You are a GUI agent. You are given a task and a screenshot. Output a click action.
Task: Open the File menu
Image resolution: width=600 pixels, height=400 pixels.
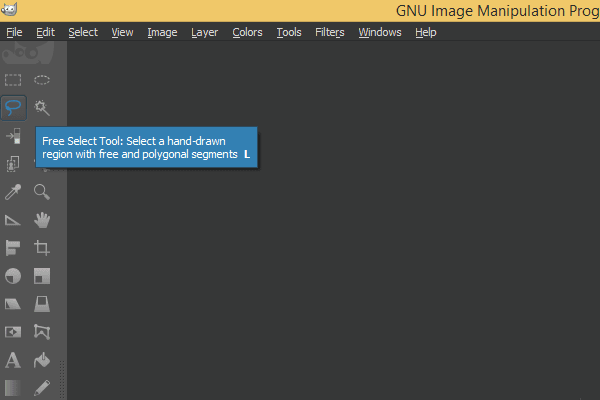point(14,33)
